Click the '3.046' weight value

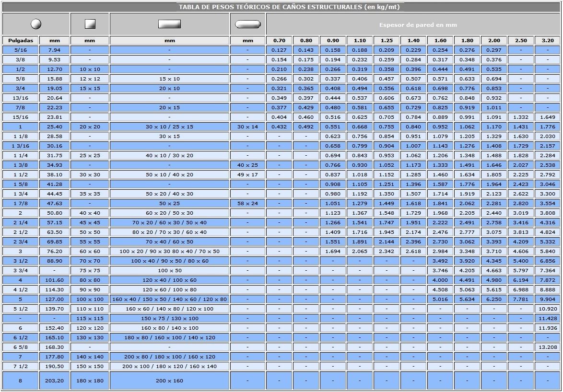(x=548, y=184)
